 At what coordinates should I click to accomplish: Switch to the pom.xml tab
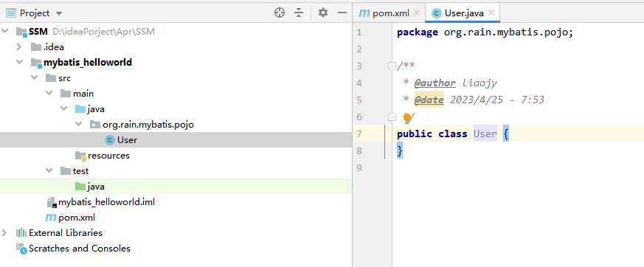[390, 13]
